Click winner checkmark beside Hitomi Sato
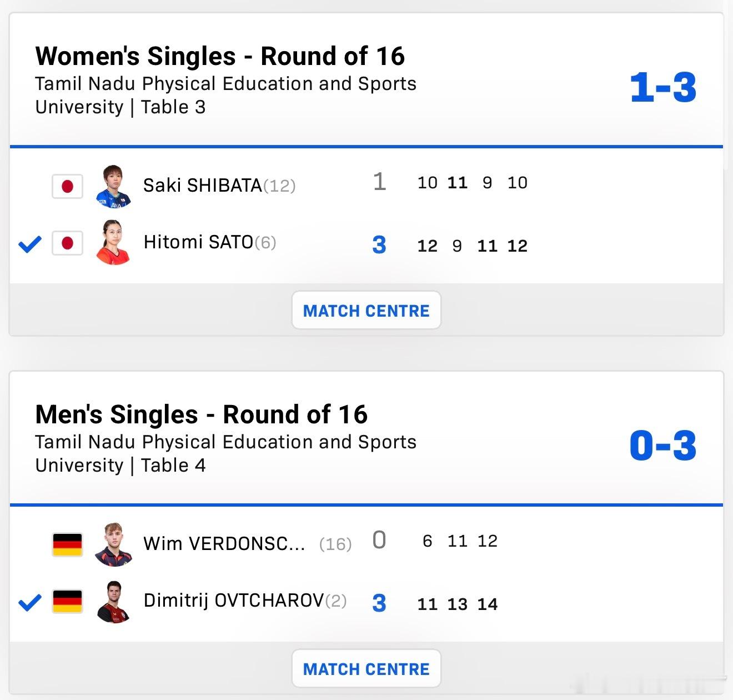The image size is (733, 700). [x=30, y=244]
